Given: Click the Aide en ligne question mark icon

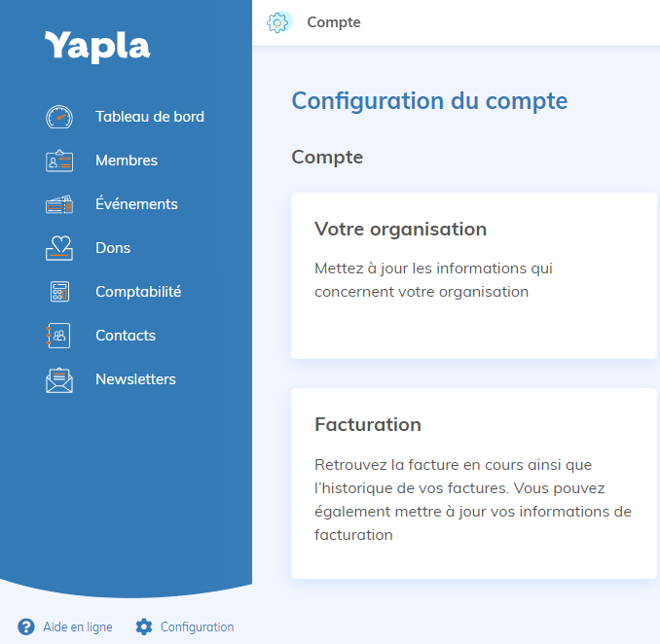Looking at the screenshot, I should (x=26, y=626).
